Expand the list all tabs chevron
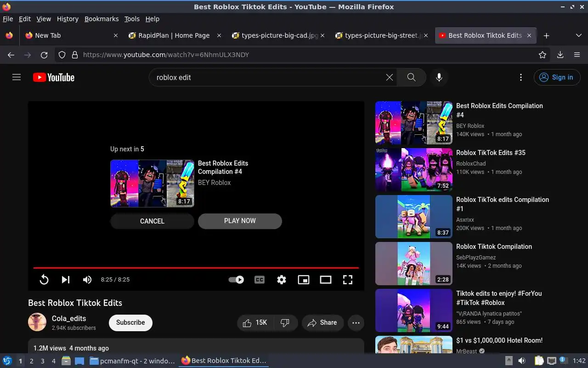This screenshot has height=368, width=588. point(579,35)
